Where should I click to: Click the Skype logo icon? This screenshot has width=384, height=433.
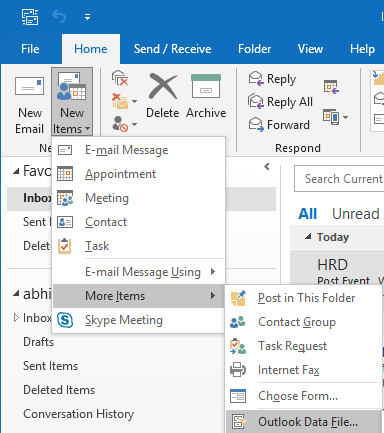[x=65, y=320]
